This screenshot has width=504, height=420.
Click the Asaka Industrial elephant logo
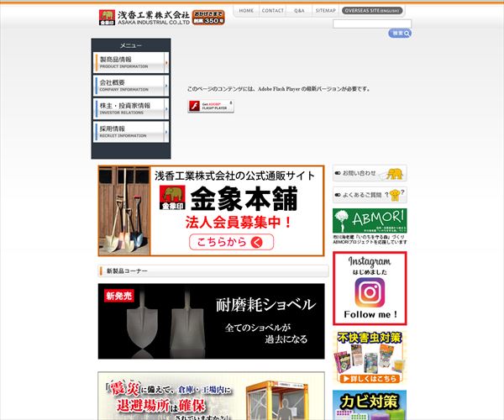(107, 18)
